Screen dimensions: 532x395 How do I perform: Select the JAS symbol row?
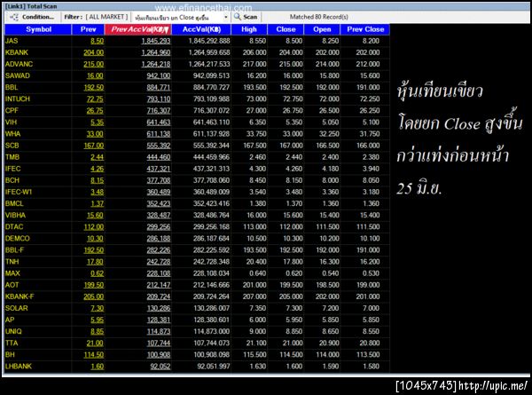click(x=197, y=41)
